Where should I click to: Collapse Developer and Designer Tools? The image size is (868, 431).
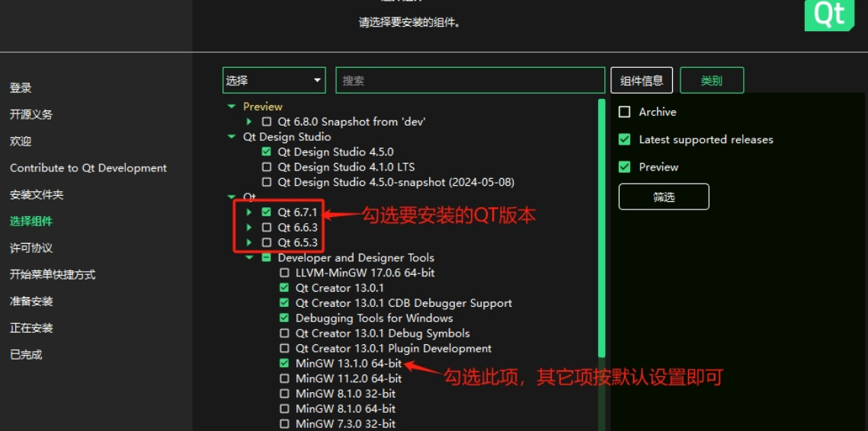[x=249, y=257]
